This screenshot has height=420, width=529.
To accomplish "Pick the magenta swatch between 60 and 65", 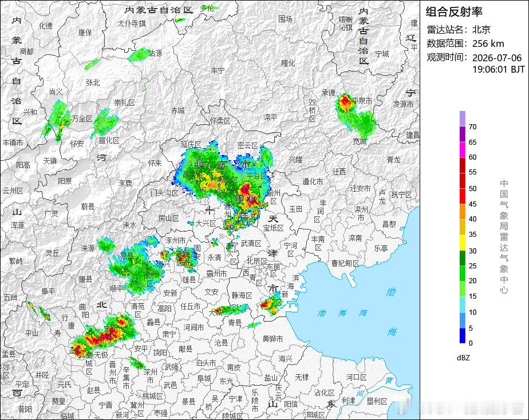I will (x=462, y=150).
